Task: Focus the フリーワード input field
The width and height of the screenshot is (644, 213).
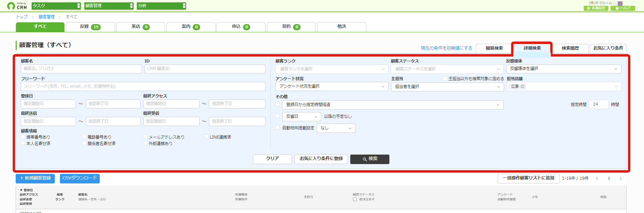Action: [x=143, y=86]
